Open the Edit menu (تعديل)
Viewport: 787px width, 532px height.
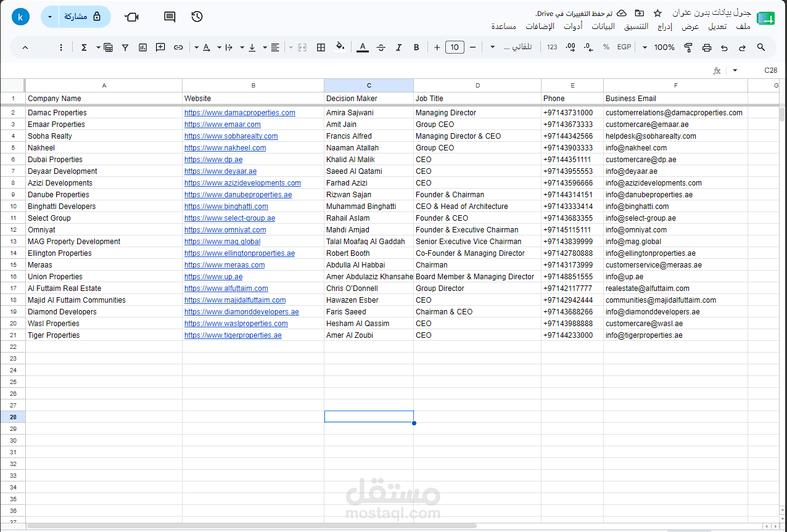pyautogui.click(x=717, y=27)
